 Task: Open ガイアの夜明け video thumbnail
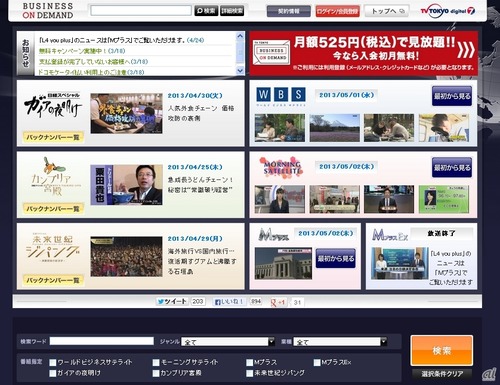(x=126, y=113)
